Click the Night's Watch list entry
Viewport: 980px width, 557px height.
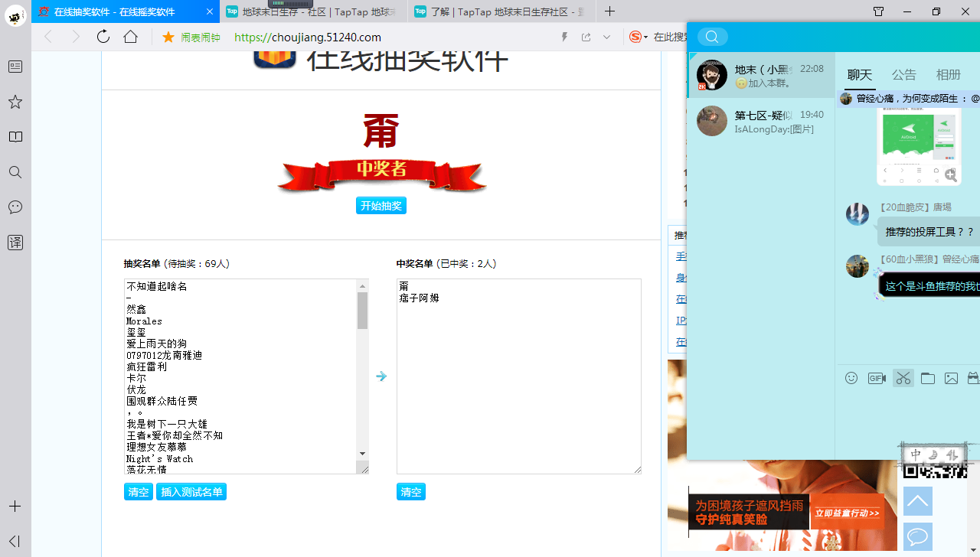coord(160,458)
